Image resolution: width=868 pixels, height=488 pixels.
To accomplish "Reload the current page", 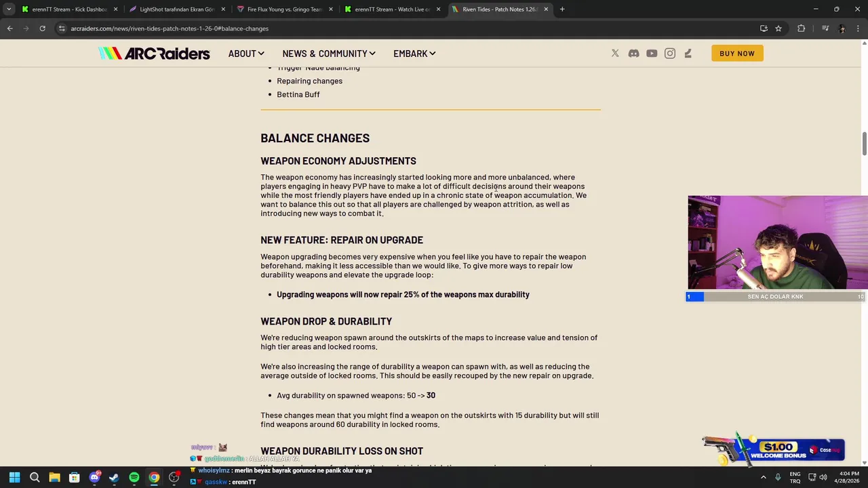I will click(42, 28).
